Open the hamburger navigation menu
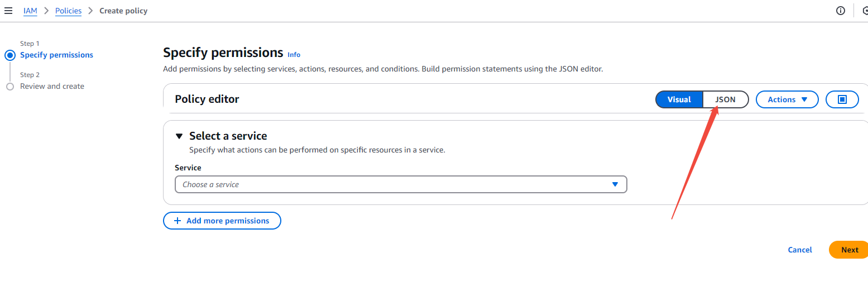This screenshot has width=868, height=286. (x=8, y=11)
